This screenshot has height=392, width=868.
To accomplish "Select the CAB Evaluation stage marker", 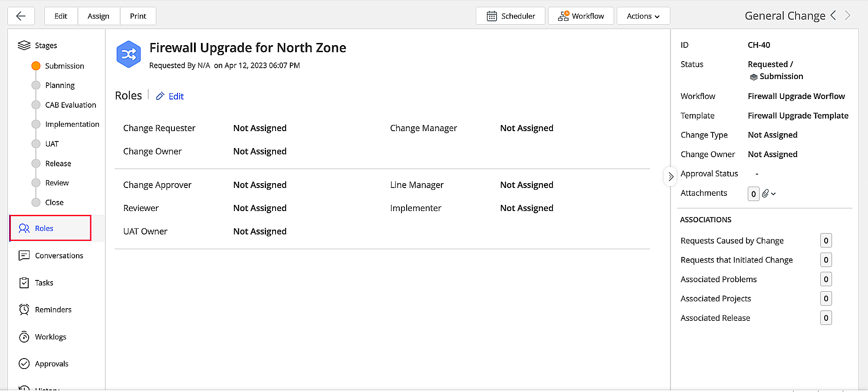I will click(36, 105).
